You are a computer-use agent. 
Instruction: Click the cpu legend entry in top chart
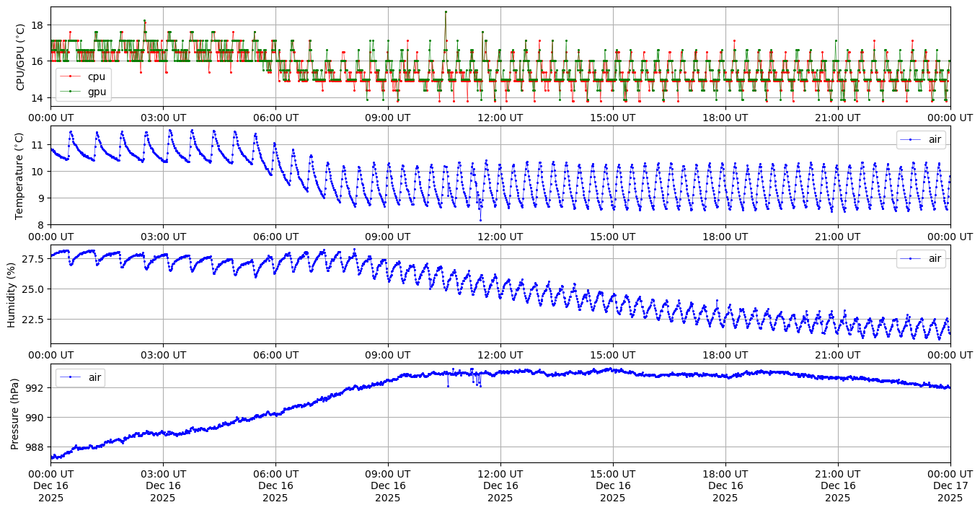[x=96, y=76]
